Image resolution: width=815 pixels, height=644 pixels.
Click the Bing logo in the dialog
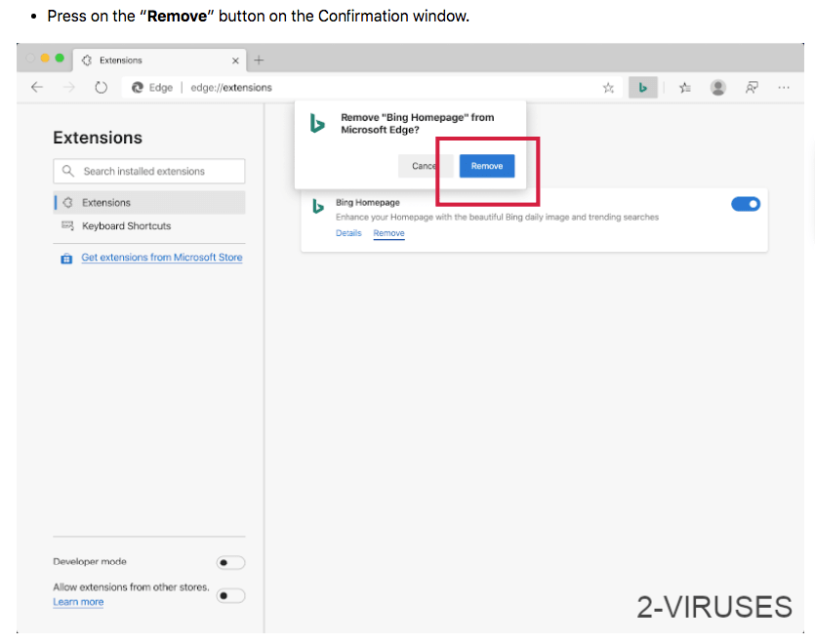(x=317, y=123)
